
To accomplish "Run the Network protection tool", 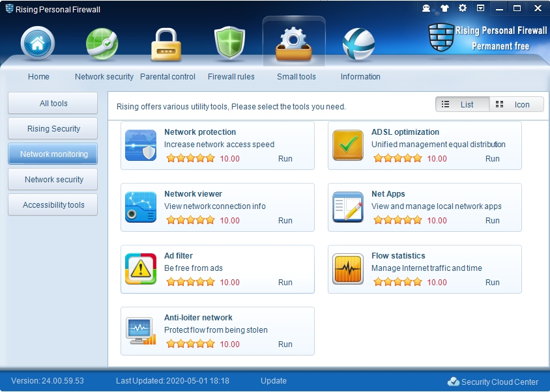I will 285,158.
